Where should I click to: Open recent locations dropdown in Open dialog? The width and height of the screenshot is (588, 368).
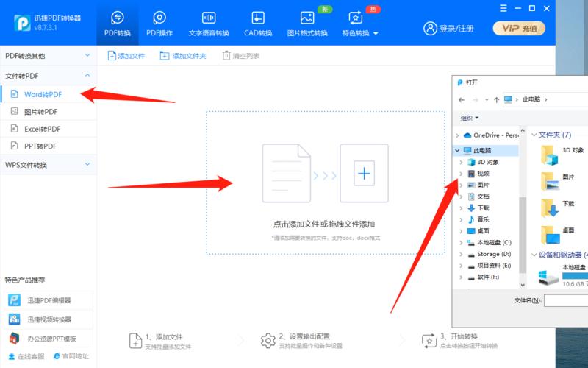click(x=487, y=100)
